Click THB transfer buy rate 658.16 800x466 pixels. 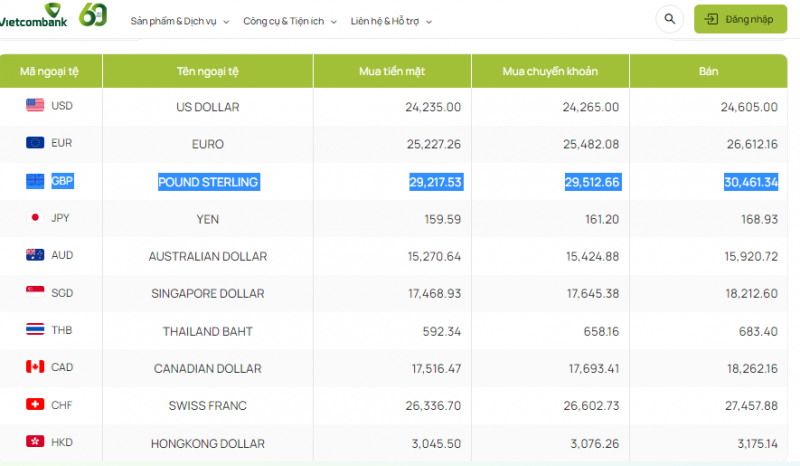[601, 331]
